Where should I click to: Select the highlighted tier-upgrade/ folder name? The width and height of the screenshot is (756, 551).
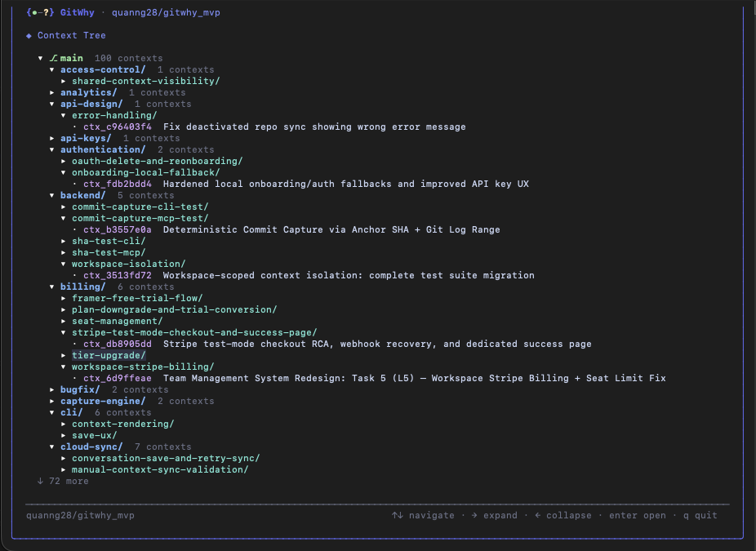(109, 356)
